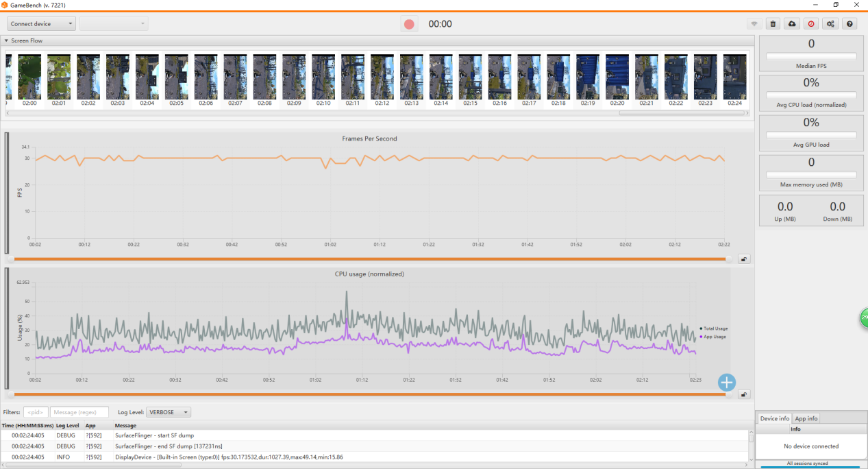Toggle the lock under the FPS chart
This screenshot has height=469, width=868.
[x=744, y=259]
